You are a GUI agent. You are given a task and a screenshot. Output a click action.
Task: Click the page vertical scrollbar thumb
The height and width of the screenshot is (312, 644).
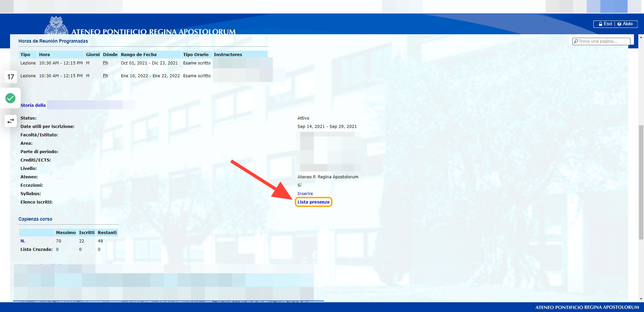(641, 182)
